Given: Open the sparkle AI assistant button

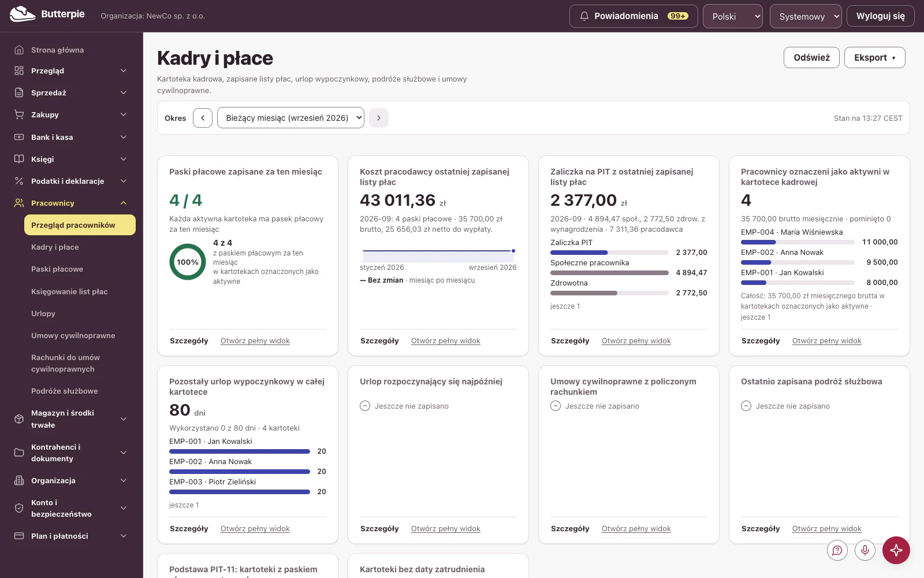Looking at the screenshot, I should pyautogui.click(x=896, y=550).
